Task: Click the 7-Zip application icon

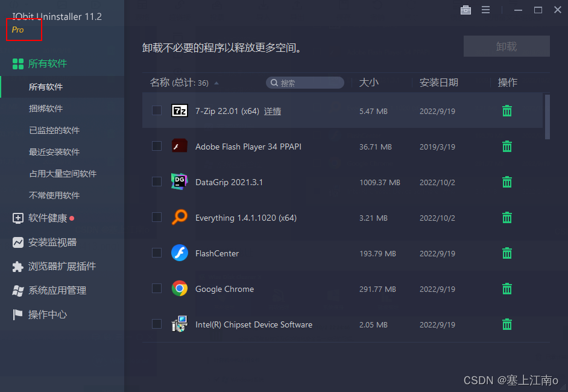Action: click(179, 110)
